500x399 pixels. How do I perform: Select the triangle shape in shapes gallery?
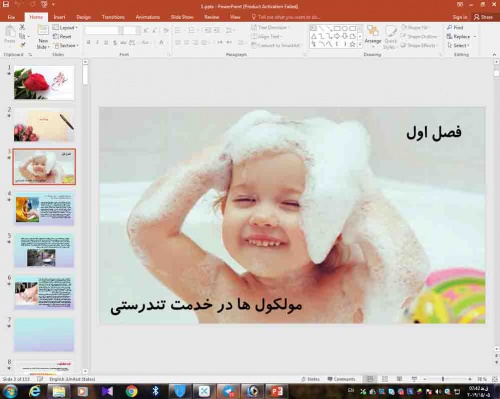(x=314, y=36)
